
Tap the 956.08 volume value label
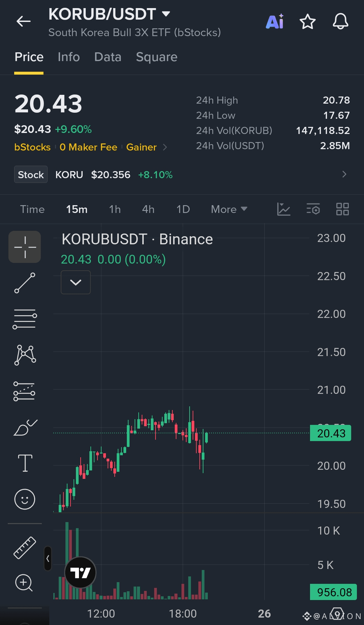[x=333, y=592]
